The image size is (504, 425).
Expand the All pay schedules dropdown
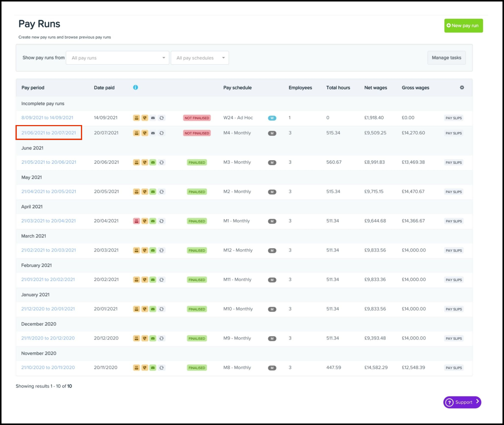coord(200,58)
